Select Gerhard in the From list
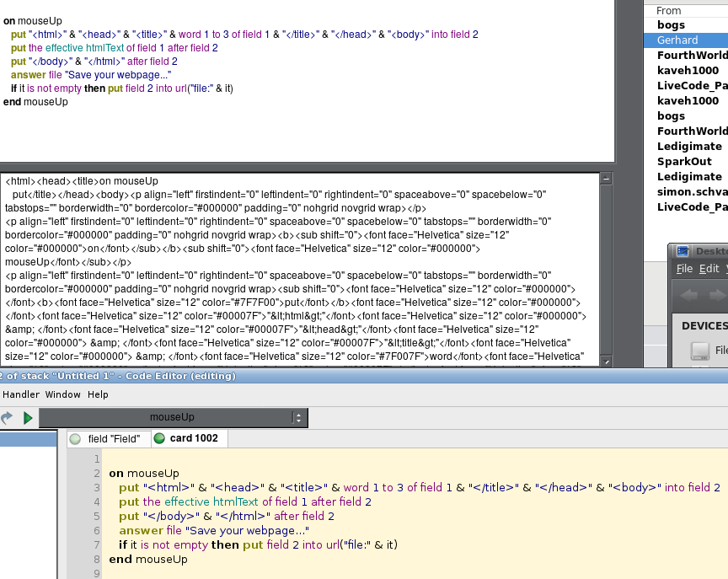Image resolution: width=728 pixels, height=579 pixels. [677, 40]
